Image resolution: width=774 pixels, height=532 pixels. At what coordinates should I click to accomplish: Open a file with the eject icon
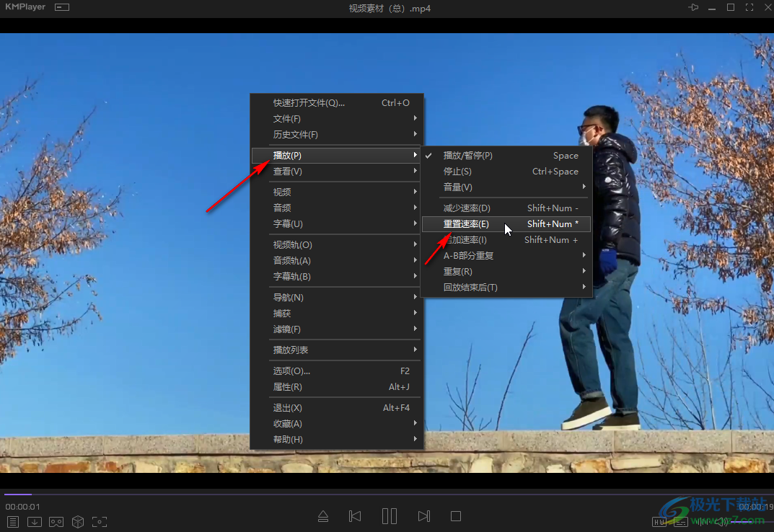click(x=323, y=516)
